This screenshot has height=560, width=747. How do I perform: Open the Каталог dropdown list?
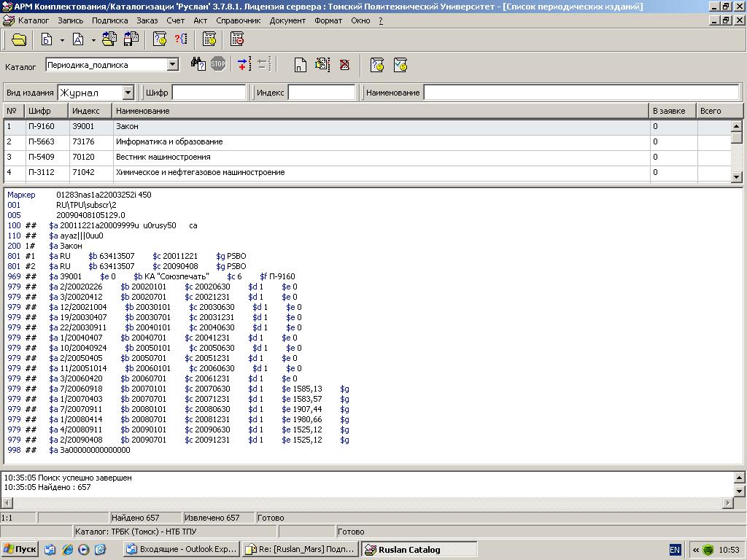(172, 65)
